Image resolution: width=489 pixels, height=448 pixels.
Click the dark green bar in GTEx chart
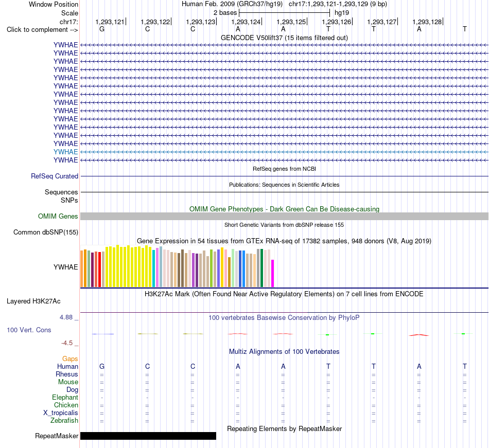pyautogui.click(x=261, y=268)
